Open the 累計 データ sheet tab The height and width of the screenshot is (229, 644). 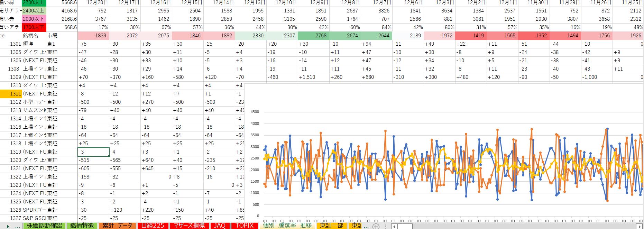(x=117, y=226)
